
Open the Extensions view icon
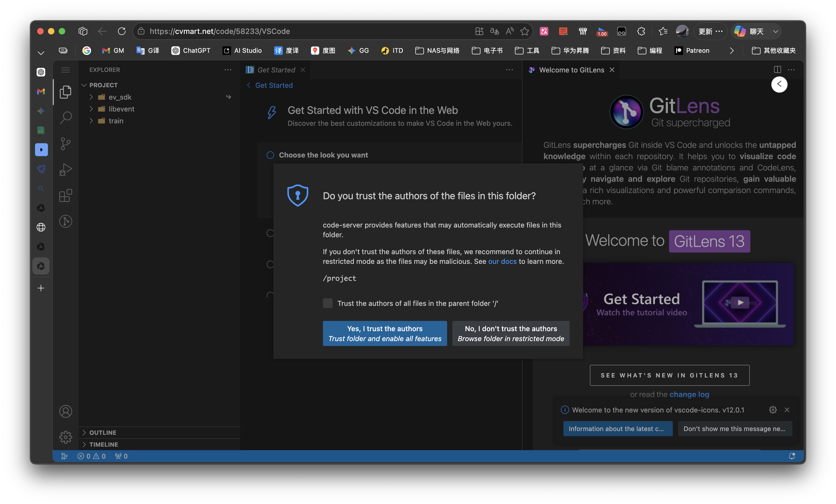(x=65, y=195)
